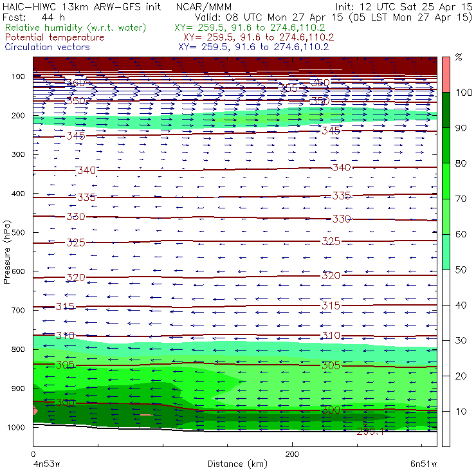Click the '299.1' minimum contour value label

tap(371, 432)
